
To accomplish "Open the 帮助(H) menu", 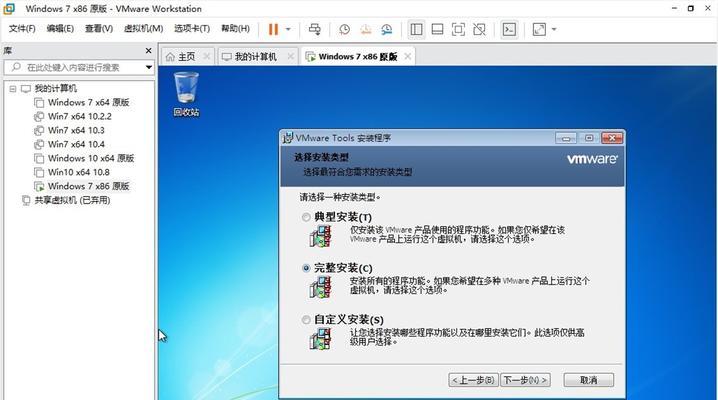I will 235,28.
